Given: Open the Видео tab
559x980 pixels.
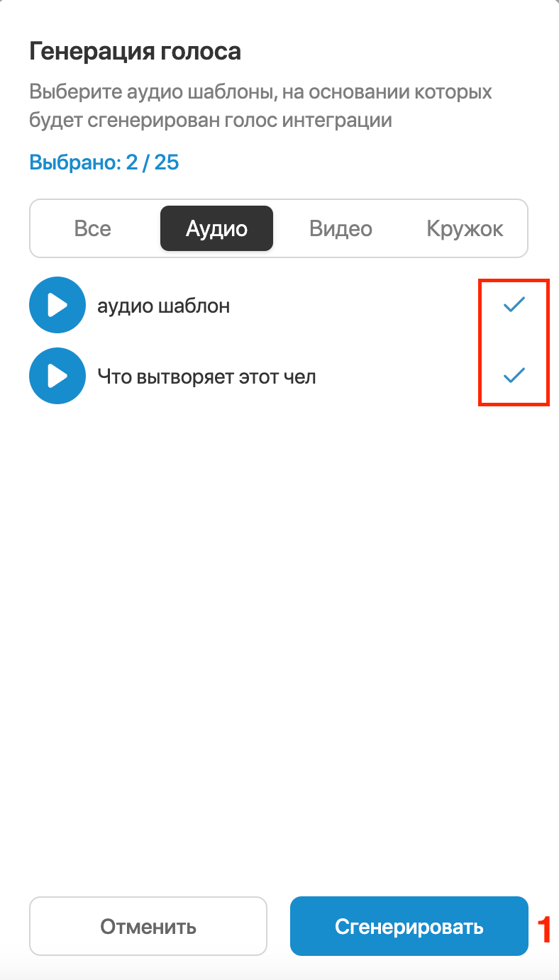Looking at the screenshot, I should 341,228.
